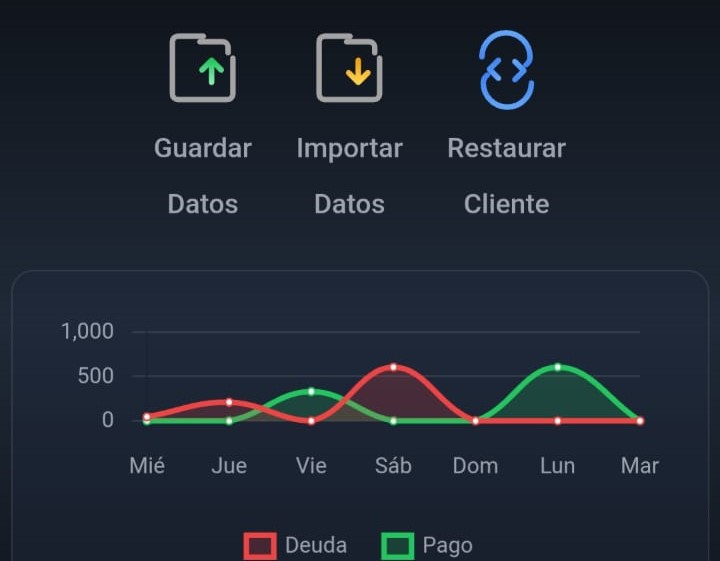The height and width of the screenshot is (561, 720).
Task: Select the Deuda peak point on Sáb
Action: (394, 367)
